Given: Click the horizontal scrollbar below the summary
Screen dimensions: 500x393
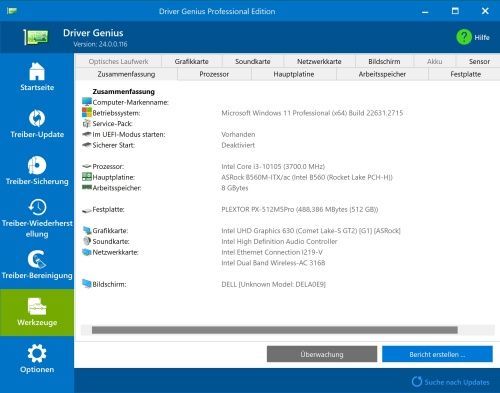Looking at the screenshot, I should point(275,330).
